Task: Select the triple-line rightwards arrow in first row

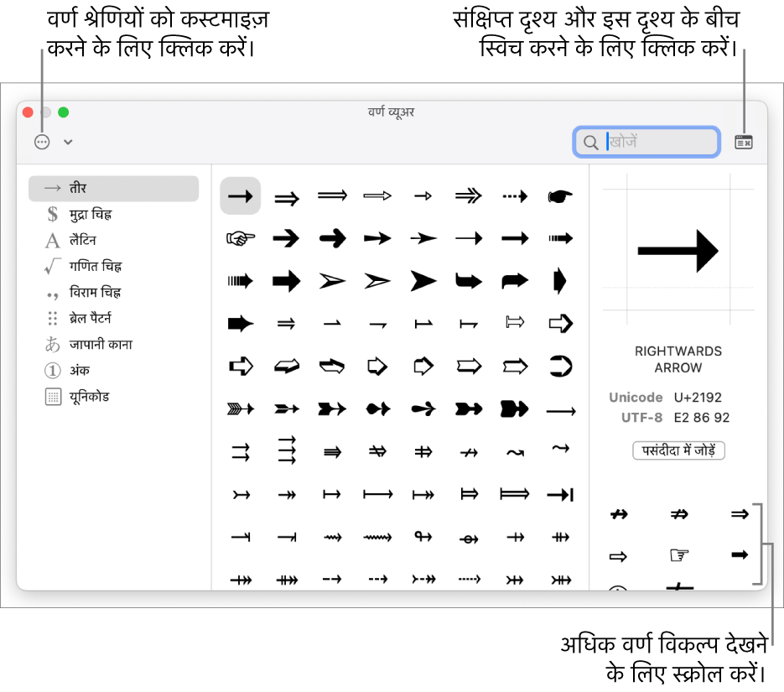Action: (x=469, y=196)
